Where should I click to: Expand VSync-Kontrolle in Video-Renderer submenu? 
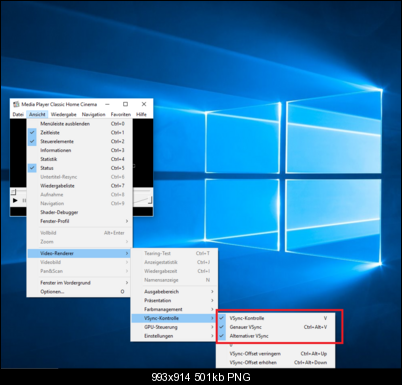coord(174,318)
